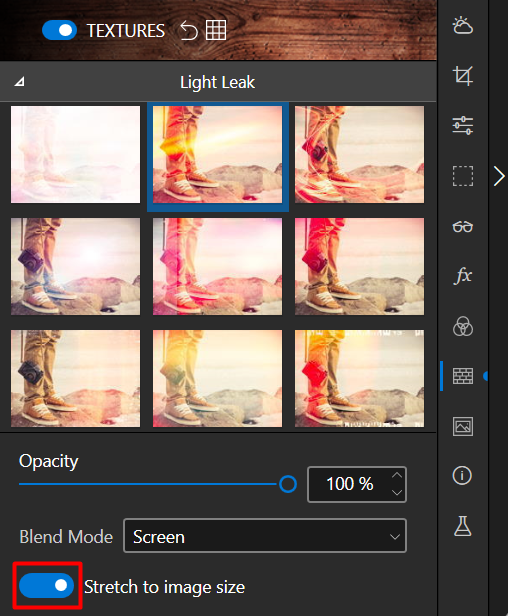Open the adjustment sliders panel
This screenshot has height=616, width=508.
pyautogui.click(x=462, y=126)
